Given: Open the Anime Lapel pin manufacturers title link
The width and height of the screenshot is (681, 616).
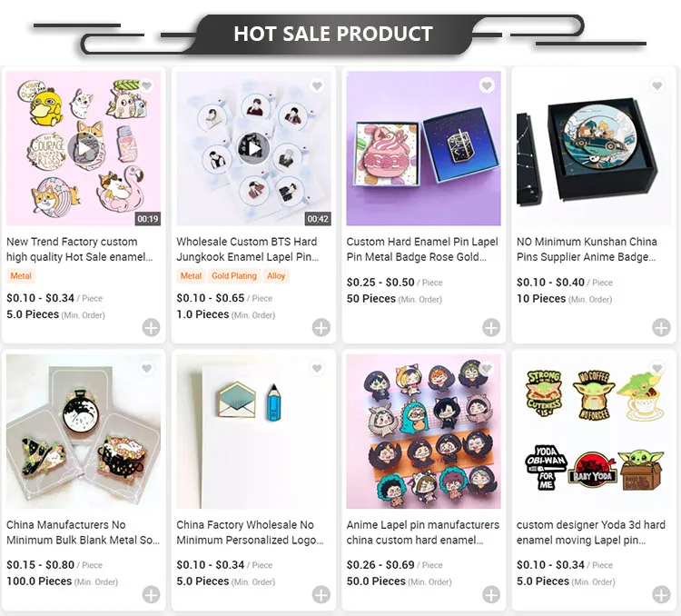Looking at the screenshot, I should 422,532.
